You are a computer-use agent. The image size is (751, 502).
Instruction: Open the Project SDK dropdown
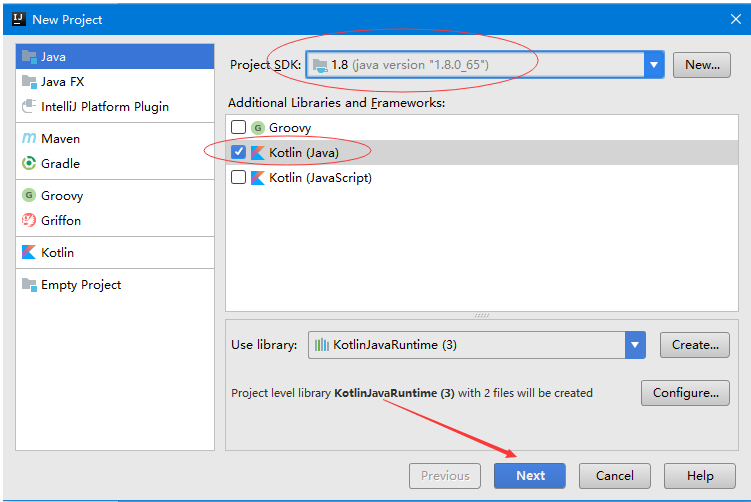[654, 65]
